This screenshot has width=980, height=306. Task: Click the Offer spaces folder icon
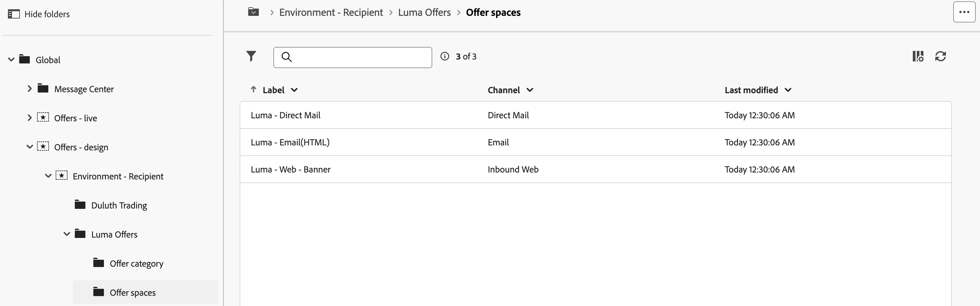pos(99,291)
